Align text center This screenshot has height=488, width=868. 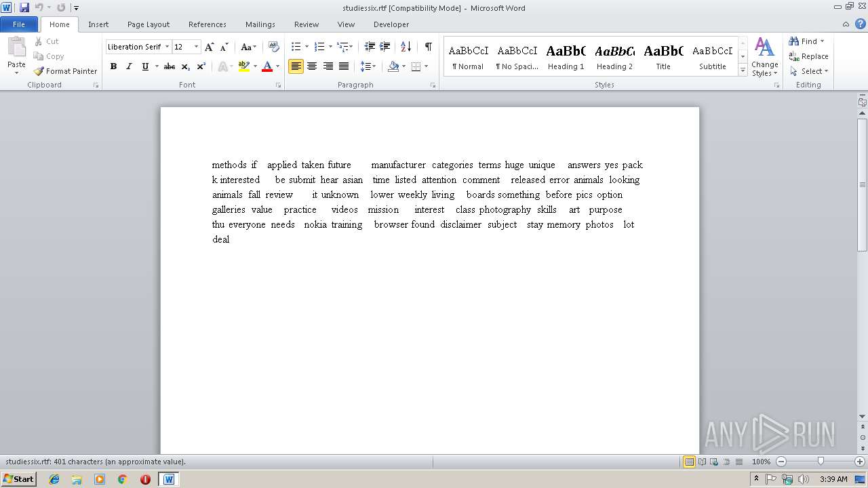point(312,66)
